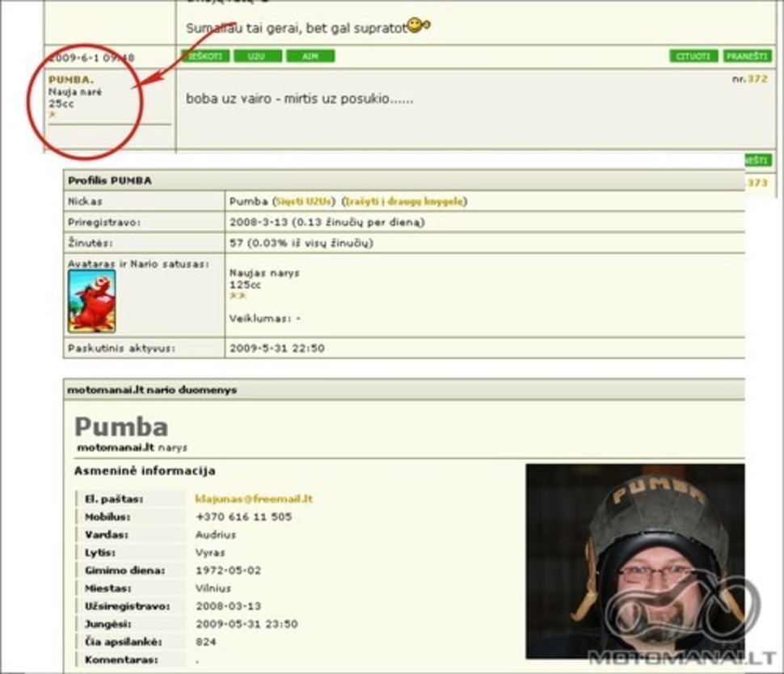
Task: Click the green IEŠKOTI button
Action: coord(205,56)
